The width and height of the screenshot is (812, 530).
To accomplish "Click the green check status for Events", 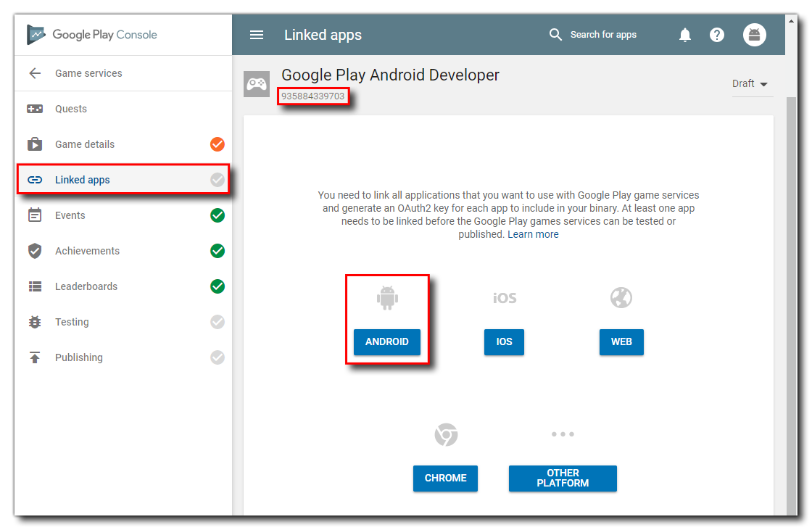I will pyautogui.click(x=217, y=215).
